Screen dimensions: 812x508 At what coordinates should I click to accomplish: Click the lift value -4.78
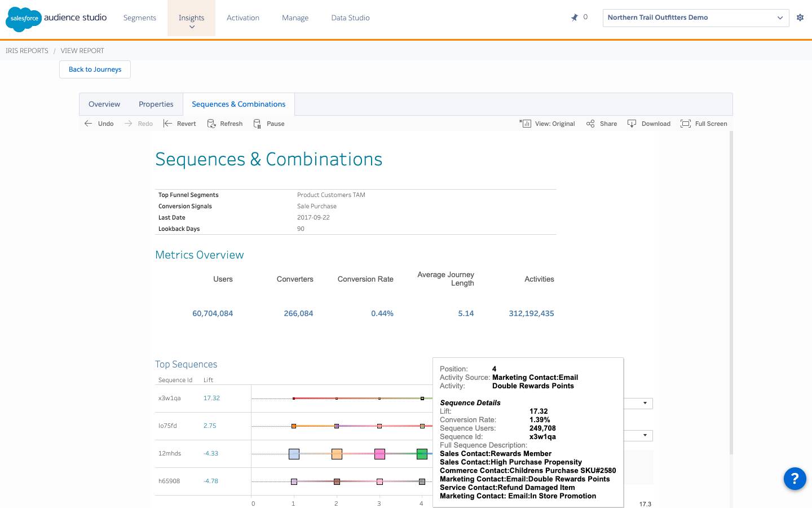211,481
